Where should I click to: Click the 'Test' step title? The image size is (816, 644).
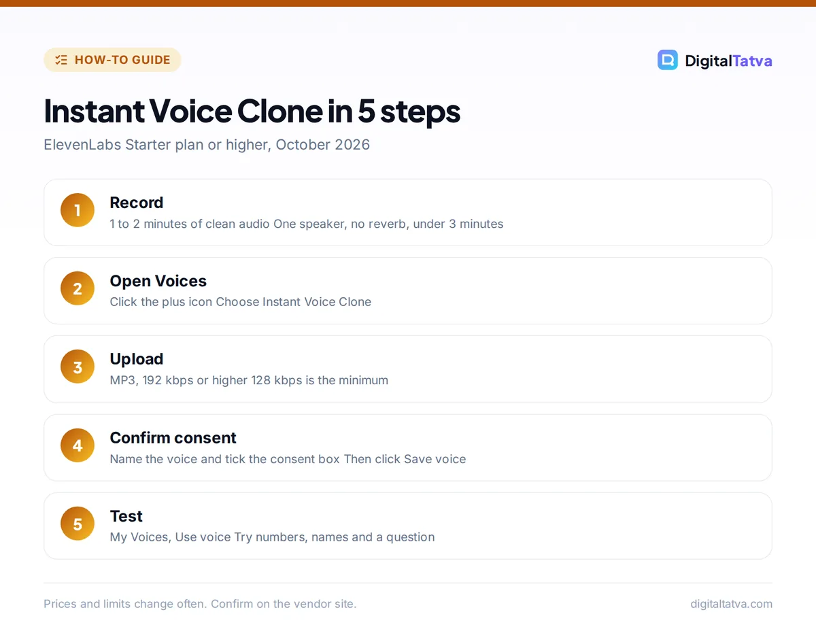[x=126, y=516]
